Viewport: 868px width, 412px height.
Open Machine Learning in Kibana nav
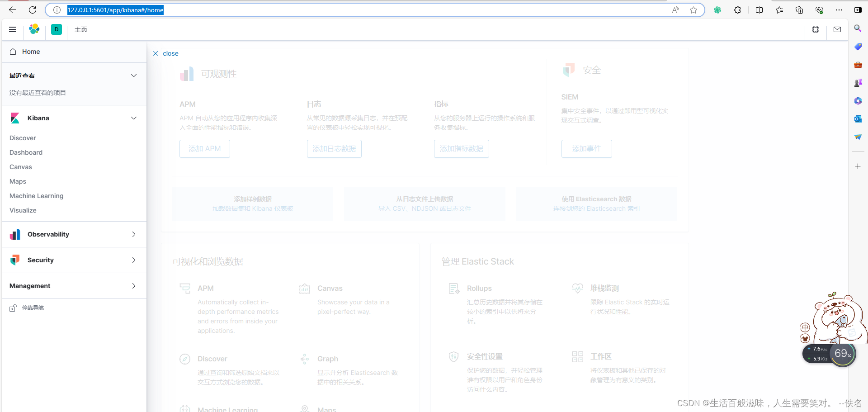tap(37, 196)
